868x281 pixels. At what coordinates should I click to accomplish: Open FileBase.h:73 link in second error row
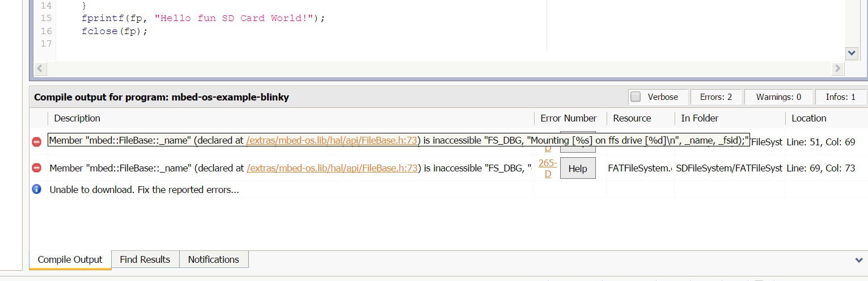[x=332, y=168]
